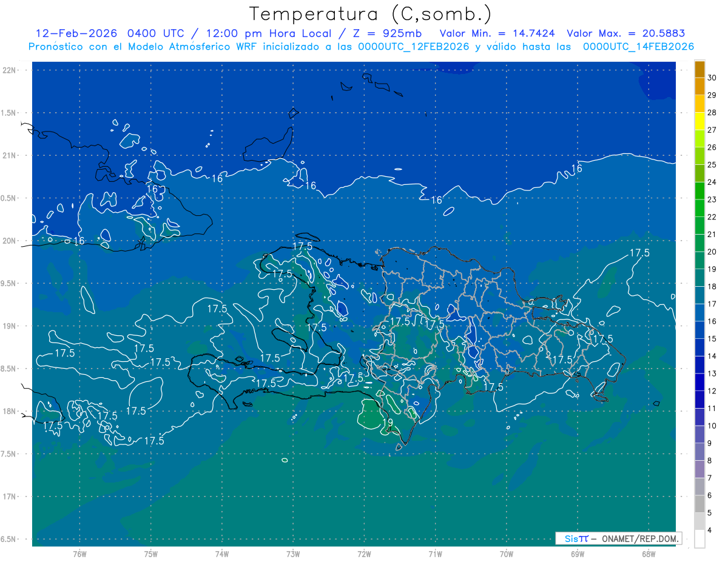Image resolution: width=728 pixels, height=562 pixels.
Task: Click the '73W' longitude label
Action: tap(293, 554)
